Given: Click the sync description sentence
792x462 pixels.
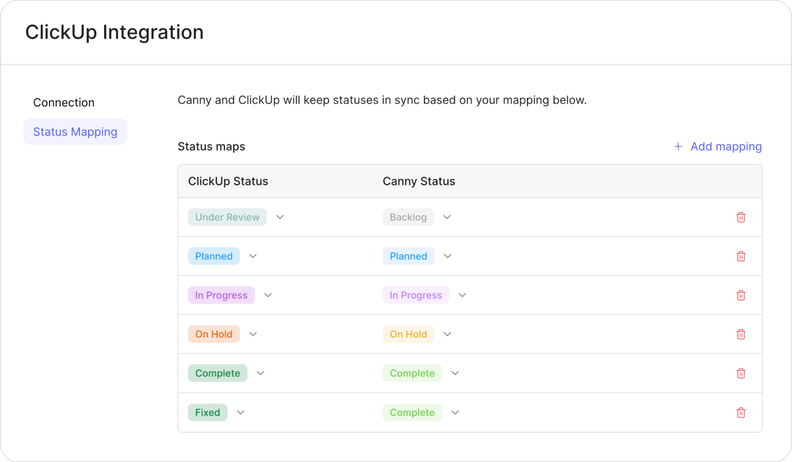Looking at the screenshot, I should click(382, 100).
